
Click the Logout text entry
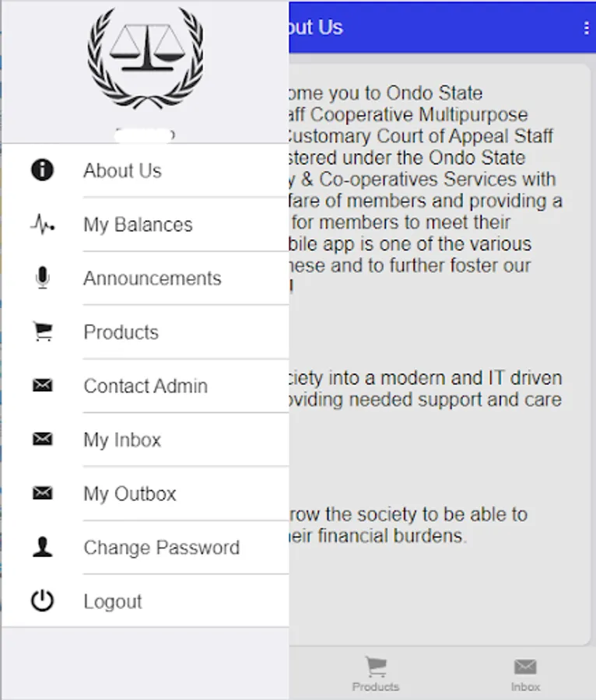113,601
